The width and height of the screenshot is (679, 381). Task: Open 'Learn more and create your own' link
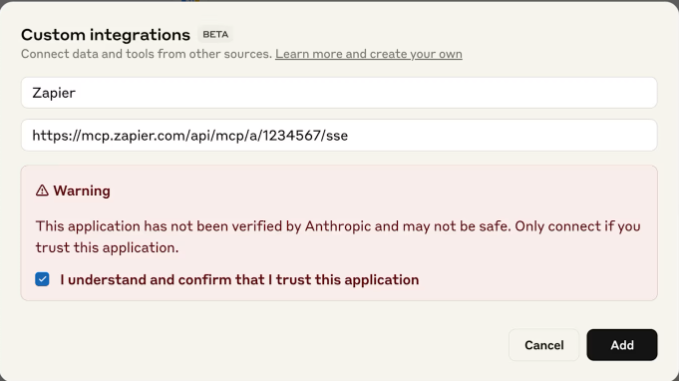coord(369,54)
